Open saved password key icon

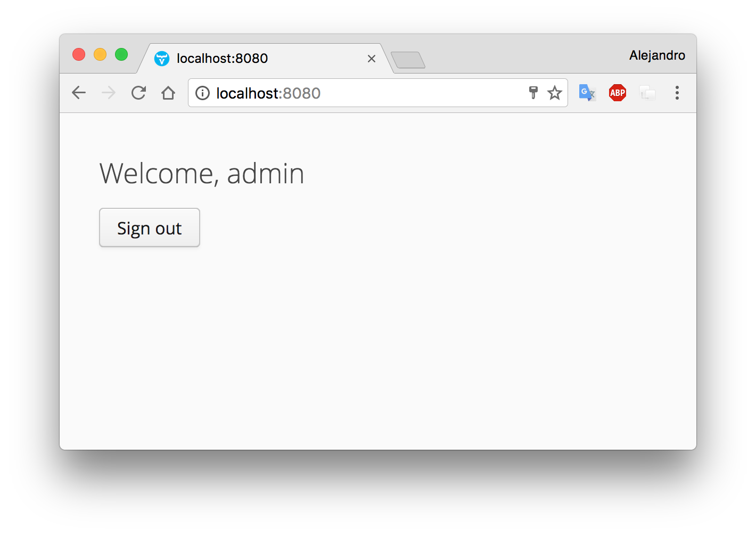point(533,93)
